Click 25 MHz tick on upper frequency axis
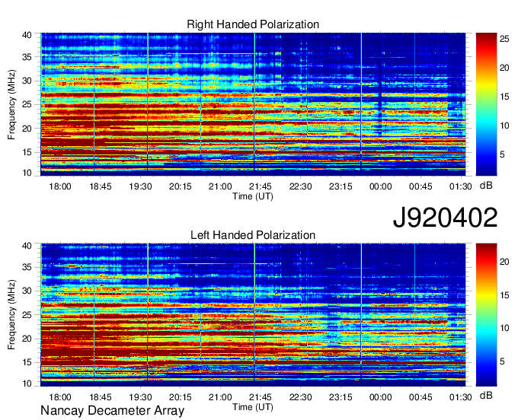The width and height of the screenshot is (518, 420). click(x=27, y=105)
